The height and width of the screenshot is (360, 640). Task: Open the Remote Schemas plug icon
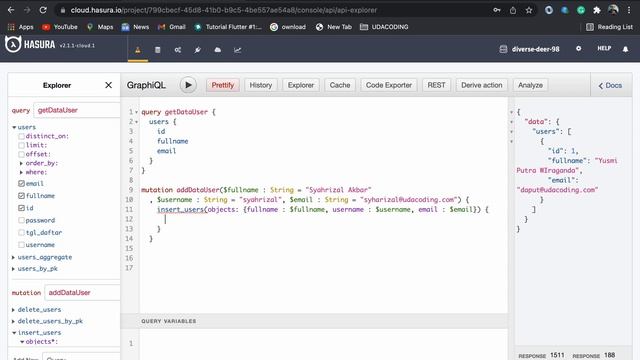tap(198, 50)
